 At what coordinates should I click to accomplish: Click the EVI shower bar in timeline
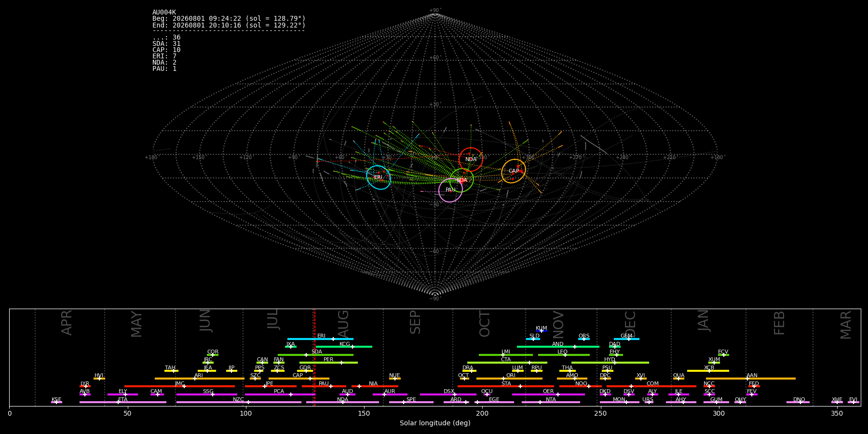pos(854,402)
